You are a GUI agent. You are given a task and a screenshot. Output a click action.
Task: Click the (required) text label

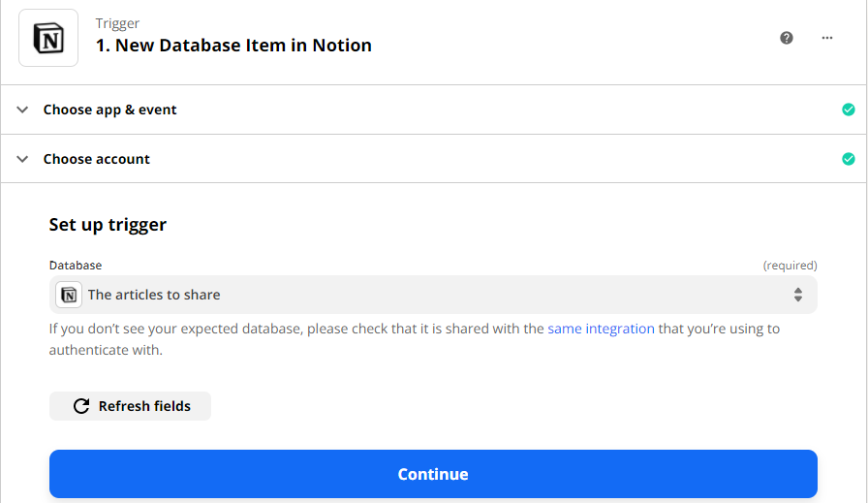click(790, 266)
